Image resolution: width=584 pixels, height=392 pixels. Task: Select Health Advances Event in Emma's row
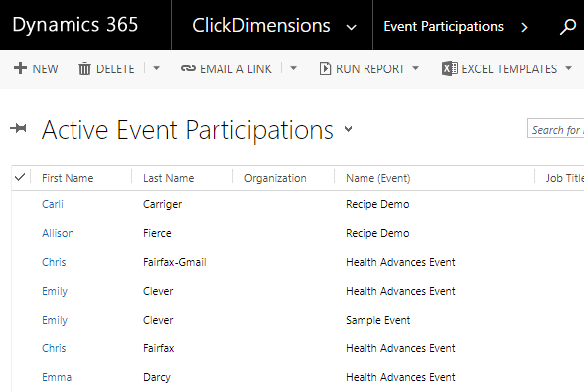(x=400, y=377)
